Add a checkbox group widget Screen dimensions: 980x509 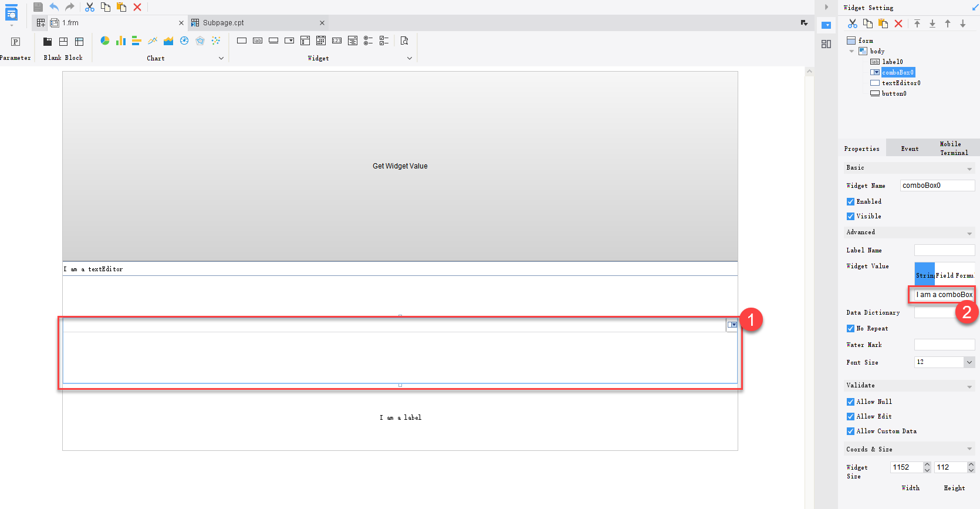pyautogui.click(x=384, y=41)
